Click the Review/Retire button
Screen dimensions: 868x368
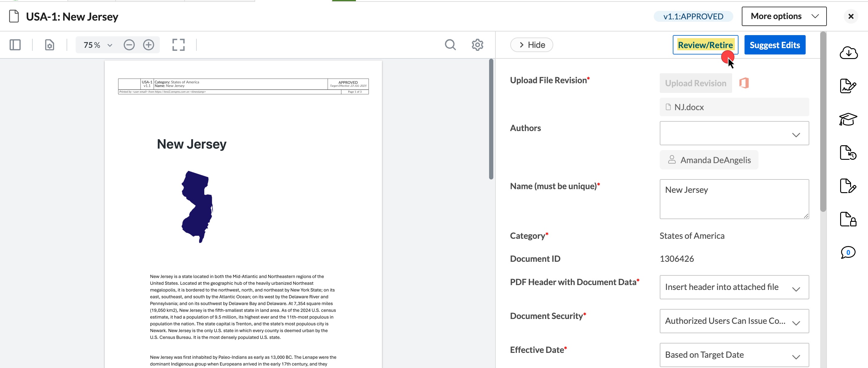(x=705, y=45)
